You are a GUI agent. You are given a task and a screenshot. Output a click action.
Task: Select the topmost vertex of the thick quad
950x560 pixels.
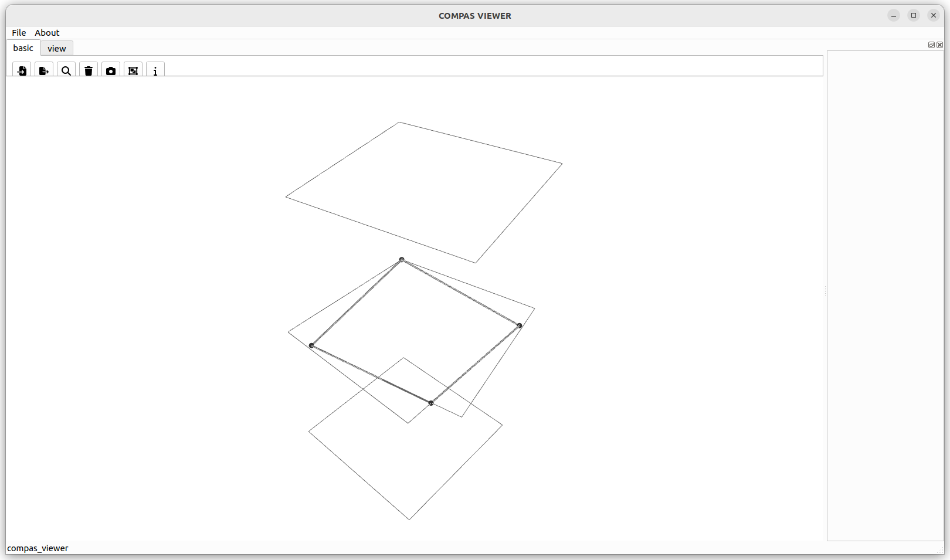coord(402,259)
